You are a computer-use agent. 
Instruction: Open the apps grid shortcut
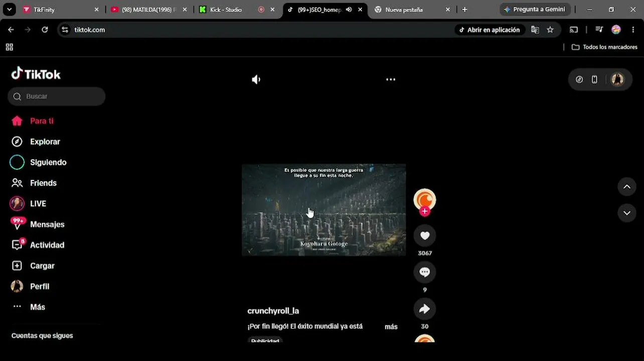[x=9, y=47]
